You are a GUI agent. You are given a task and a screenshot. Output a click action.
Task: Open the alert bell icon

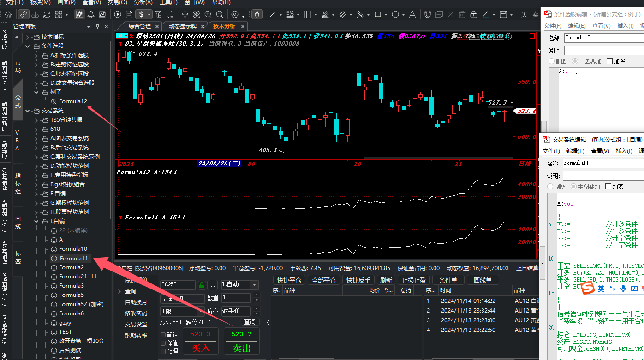[91, 14]
